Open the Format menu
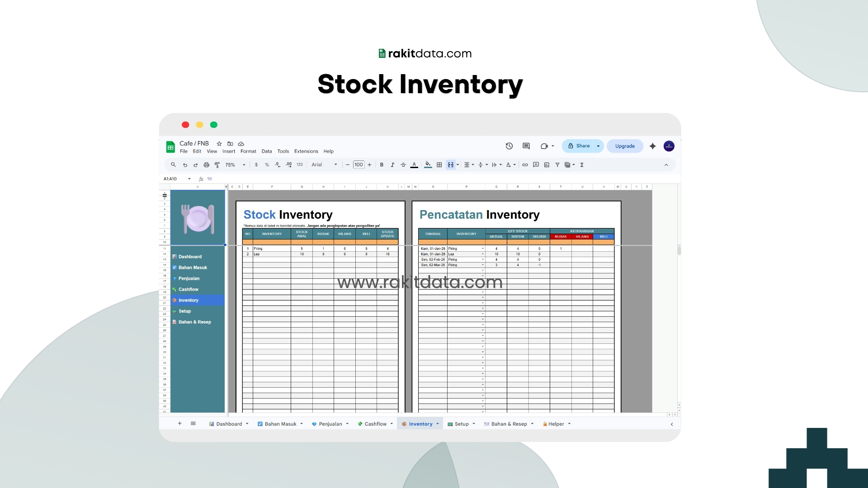The height and width of the screenshot is (488, 868). point(248,151)
